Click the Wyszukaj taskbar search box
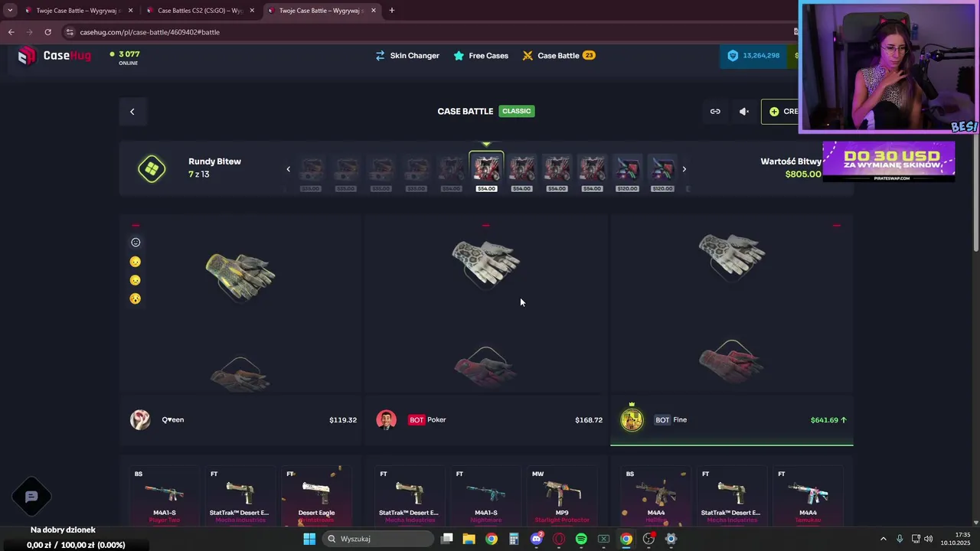 pyautogui.click(x=378, y=539)
